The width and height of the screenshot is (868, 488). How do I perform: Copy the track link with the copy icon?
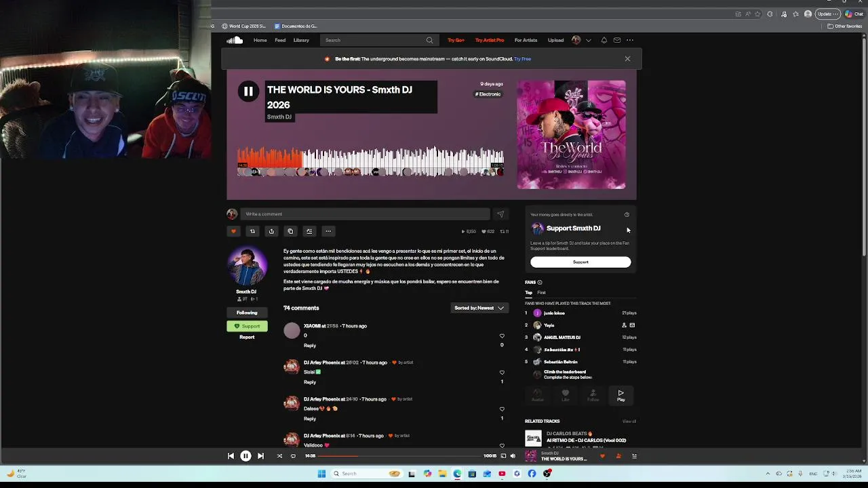290,231
